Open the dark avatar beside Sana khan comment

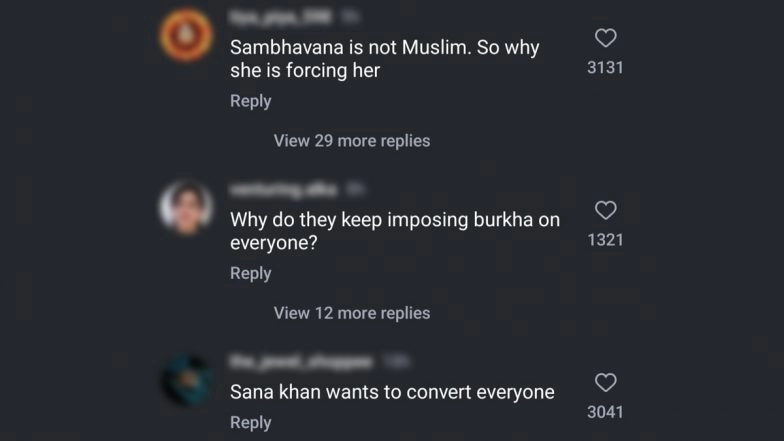pyautogui.click(x=185, y=380)
